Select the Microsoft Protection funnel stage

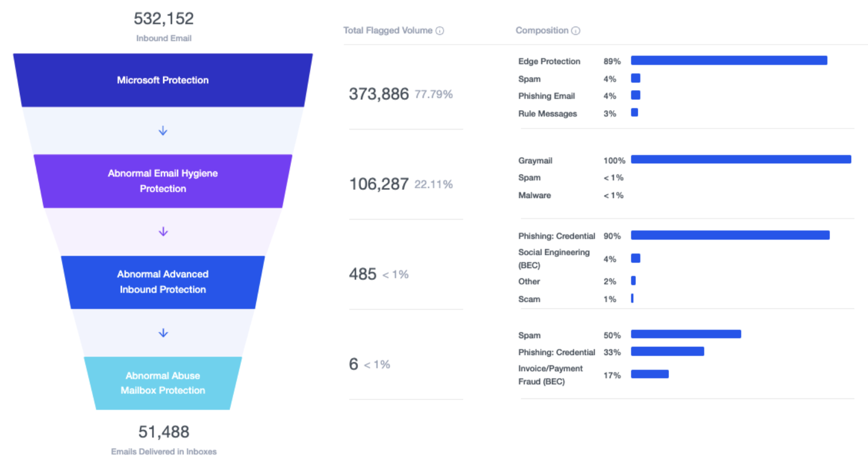click(x=163, y=80)
